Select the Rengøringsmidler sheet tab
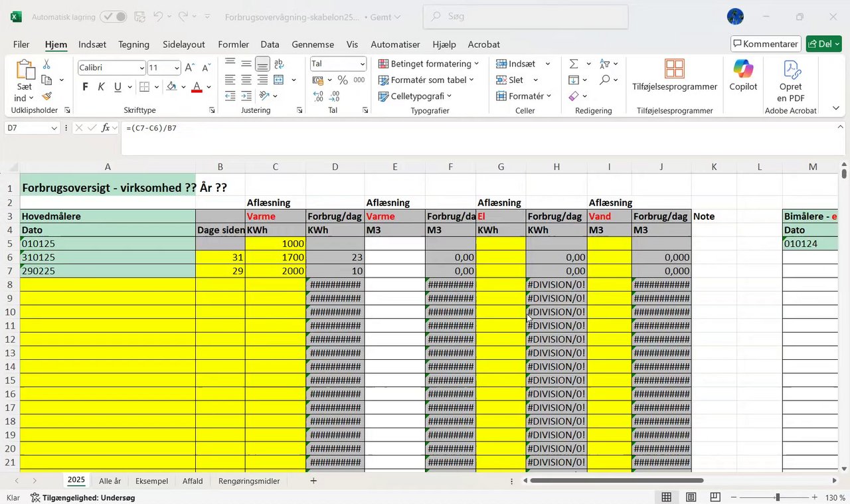Image resolution: width=850 pixels, height=504 pixels. click(249, 481)
